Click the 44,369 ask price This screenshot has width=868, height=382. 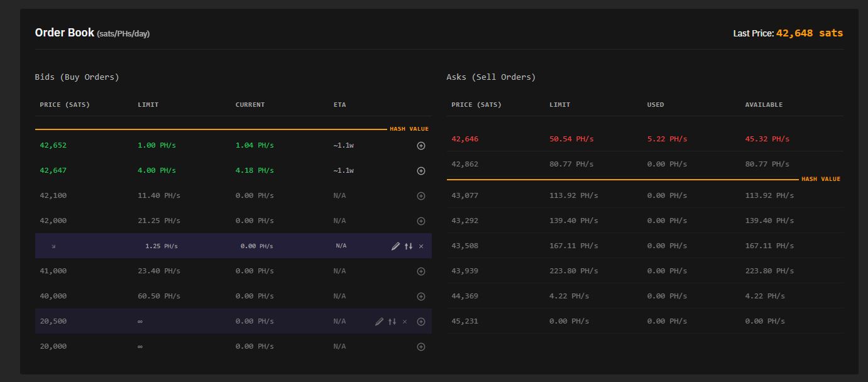464,296
